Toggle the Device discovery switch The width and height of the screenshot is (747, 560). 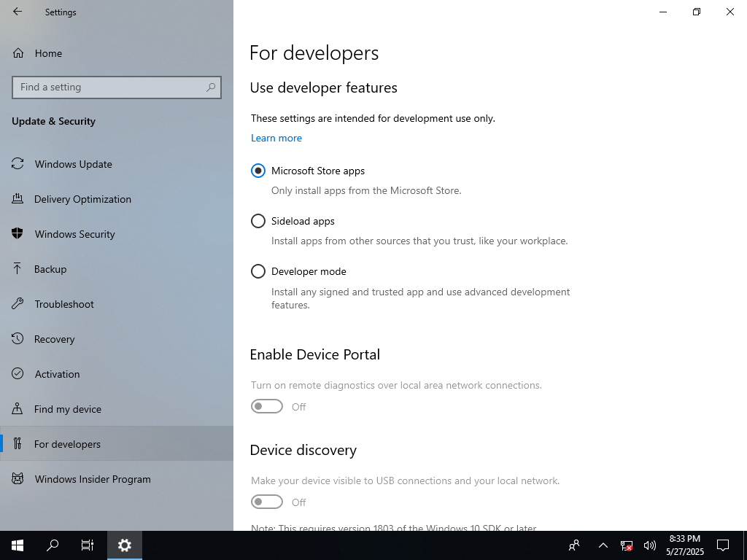[x=267, y=502]
